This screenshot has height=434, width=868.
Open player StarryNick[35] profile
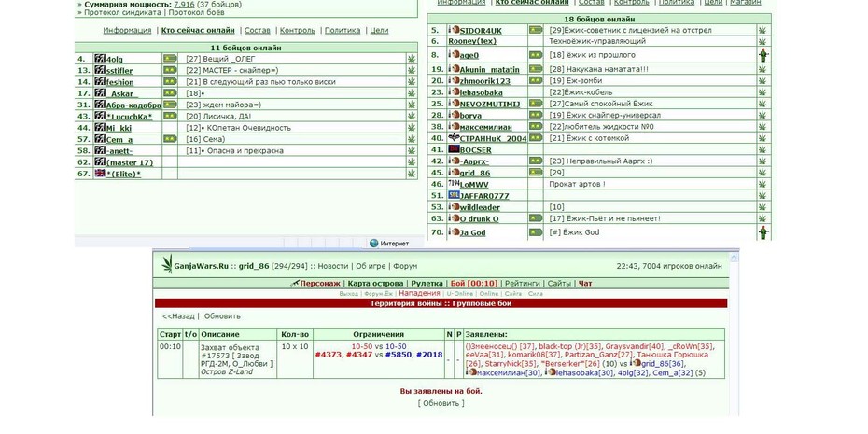coord(512,364)
